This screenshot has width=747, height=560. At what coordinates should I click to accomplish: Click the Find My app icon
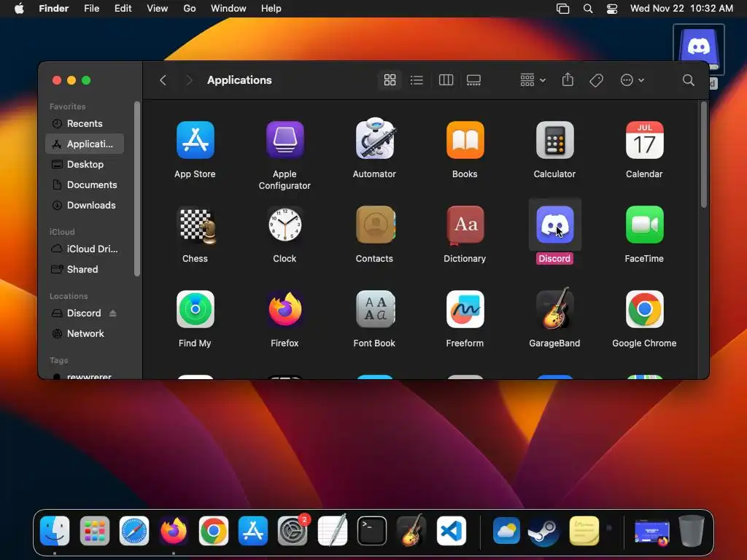pyautogui.click(x=195, y=309)
